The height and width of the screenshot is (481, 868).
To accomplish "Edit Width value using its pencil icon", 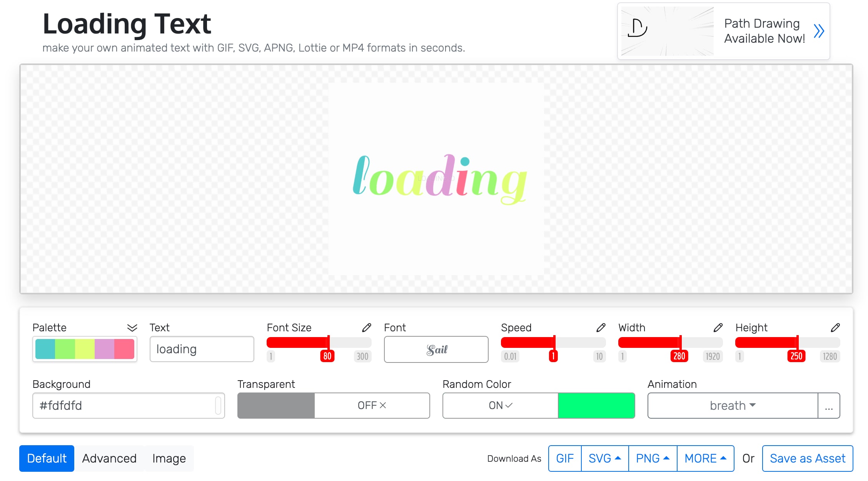I will point(718,327).
